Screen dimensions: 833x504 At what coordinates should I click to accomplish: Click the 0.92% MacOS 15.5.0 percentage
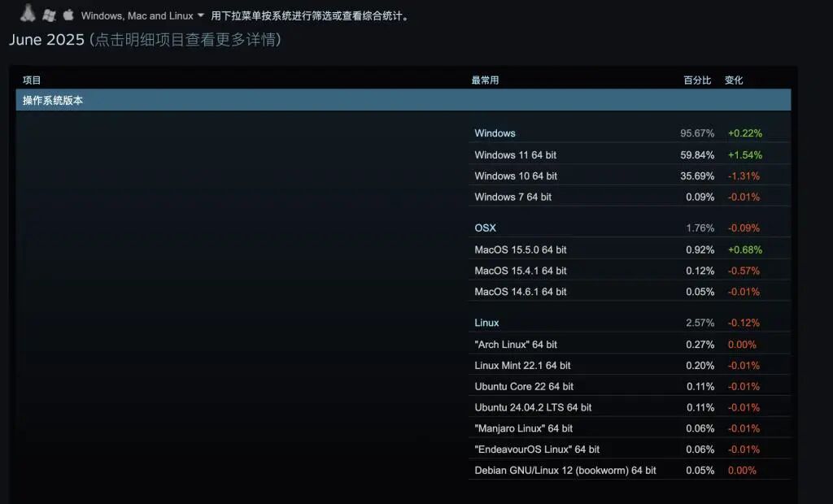(x=700, y=250)
